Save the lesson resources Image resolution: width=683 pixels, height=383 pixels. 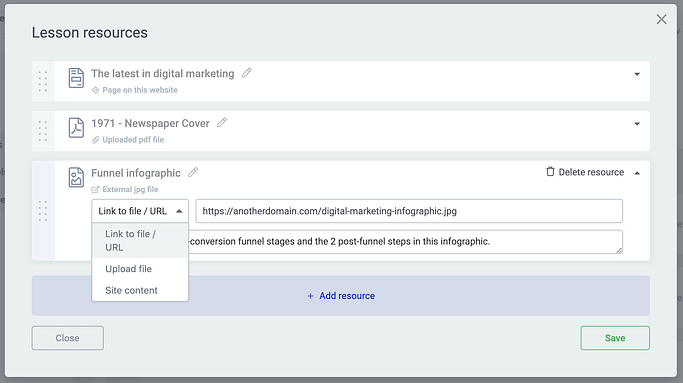(x=615, y=338)
